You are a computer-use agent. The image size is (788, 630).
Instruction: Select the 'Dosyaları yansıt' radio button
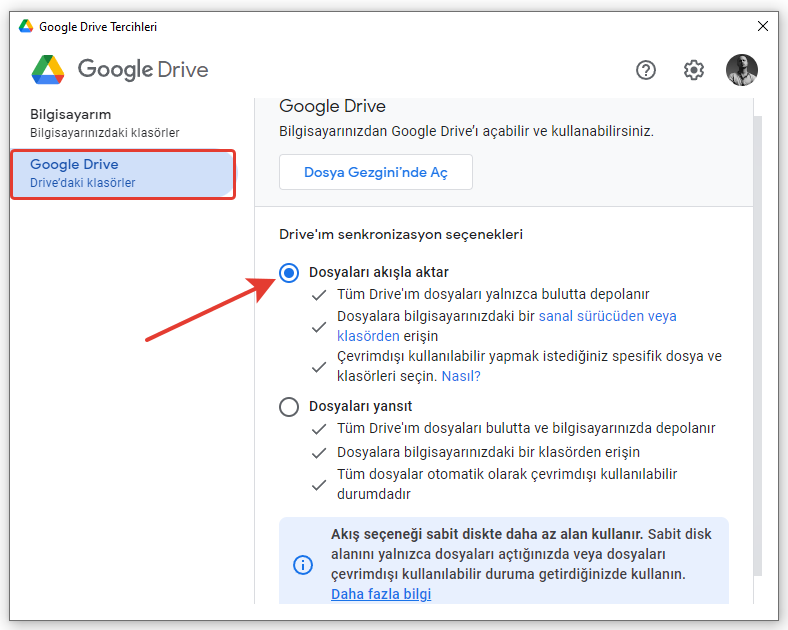pos(289,406)
